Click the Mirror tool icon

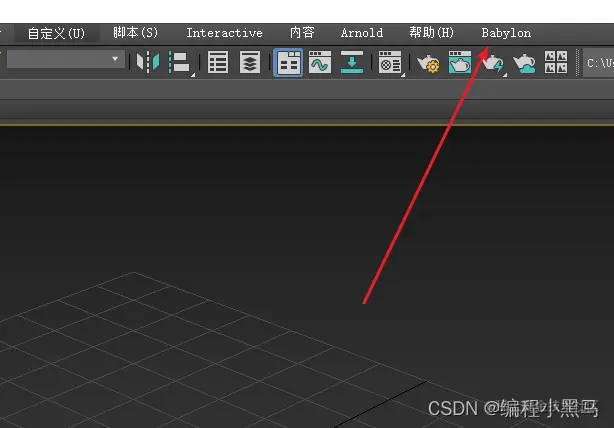coord(148,62)
